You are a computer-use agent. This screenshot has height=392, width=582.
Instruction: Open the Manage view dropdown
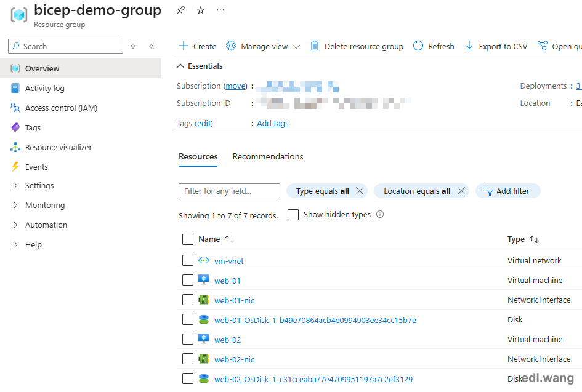pos(263,46)
